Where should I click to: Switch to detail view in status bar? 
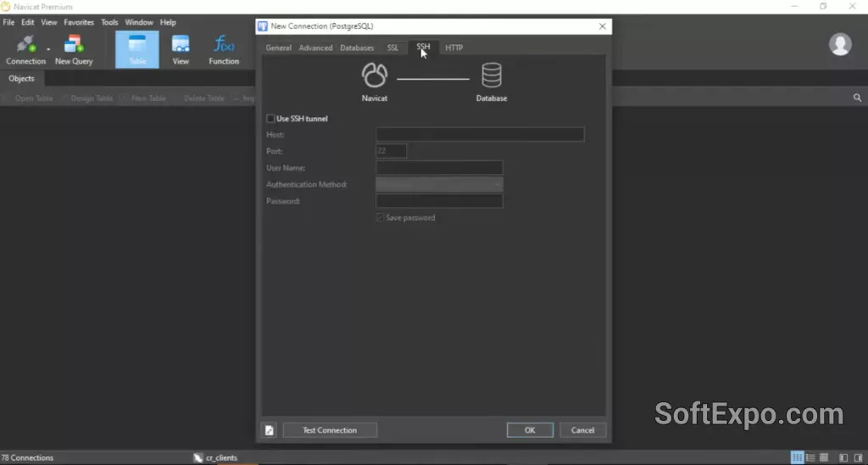pyautogui.click(x=810, y=458)
